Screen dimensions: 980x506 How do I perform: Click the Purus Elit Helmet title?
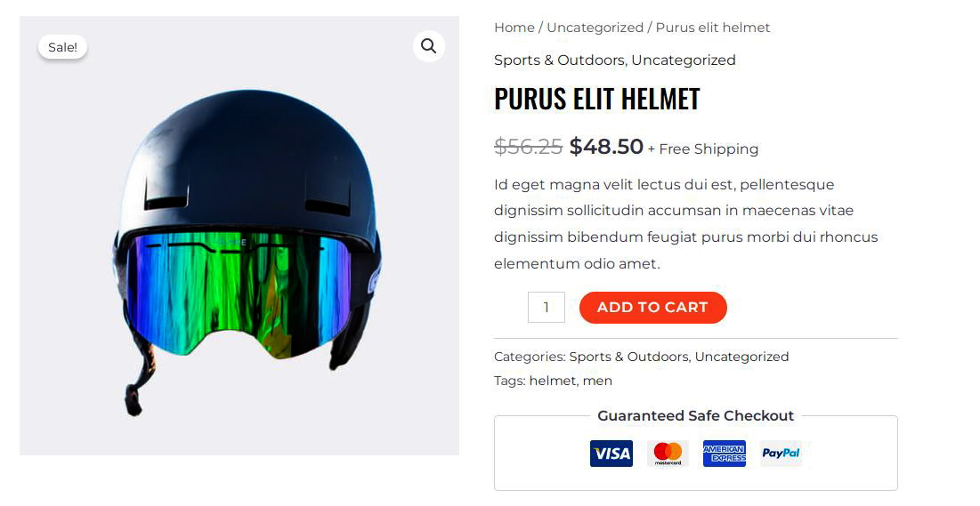pyautogui.click(x=597, y=99)
